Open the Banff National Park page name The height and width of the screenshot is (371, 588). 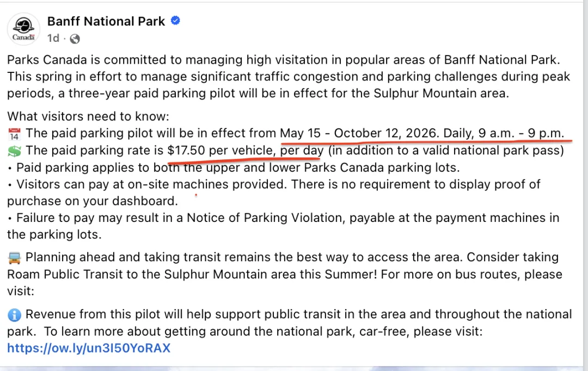click(x=106, y=21)
